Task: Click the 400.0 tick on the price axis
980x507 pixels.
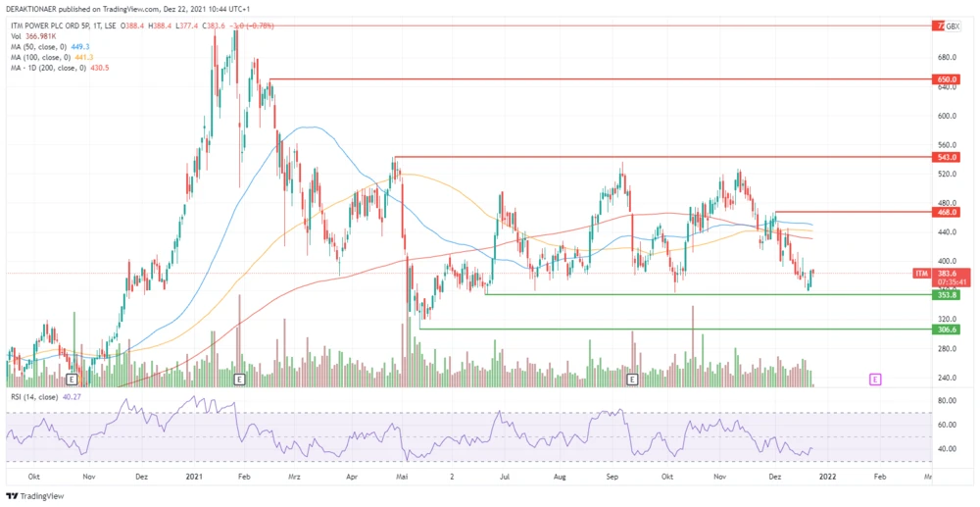Action: pos(945,261)
